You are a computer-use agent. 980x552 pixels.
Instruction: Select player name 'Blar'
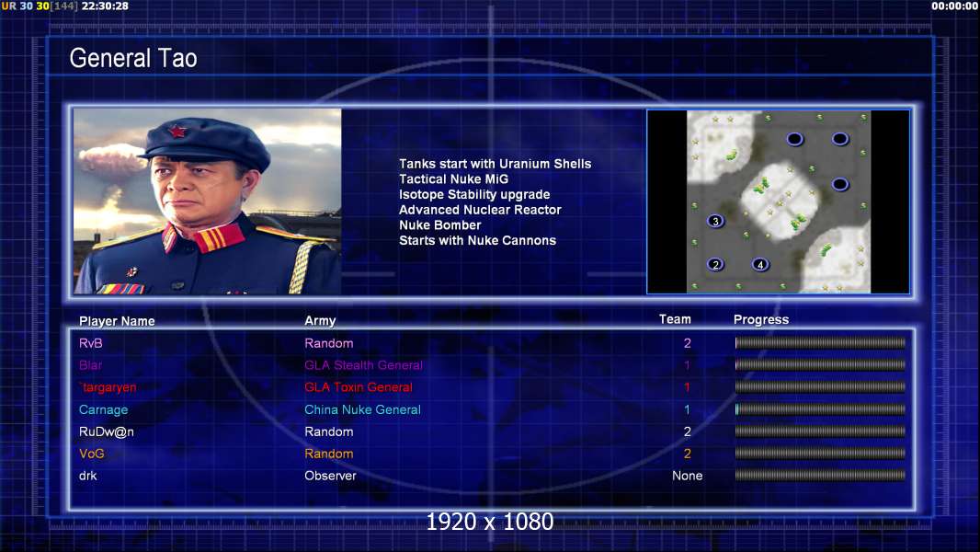tap(91, 365)
